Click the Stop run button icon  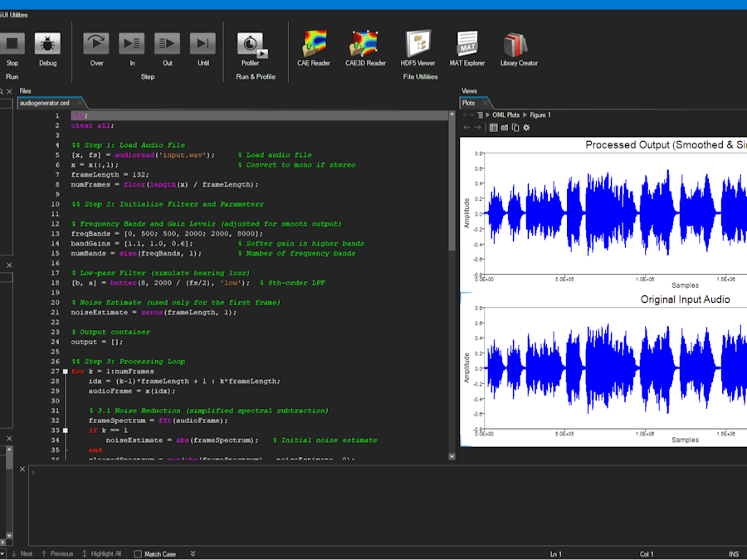pyautogui.click(x=12, y=44)
